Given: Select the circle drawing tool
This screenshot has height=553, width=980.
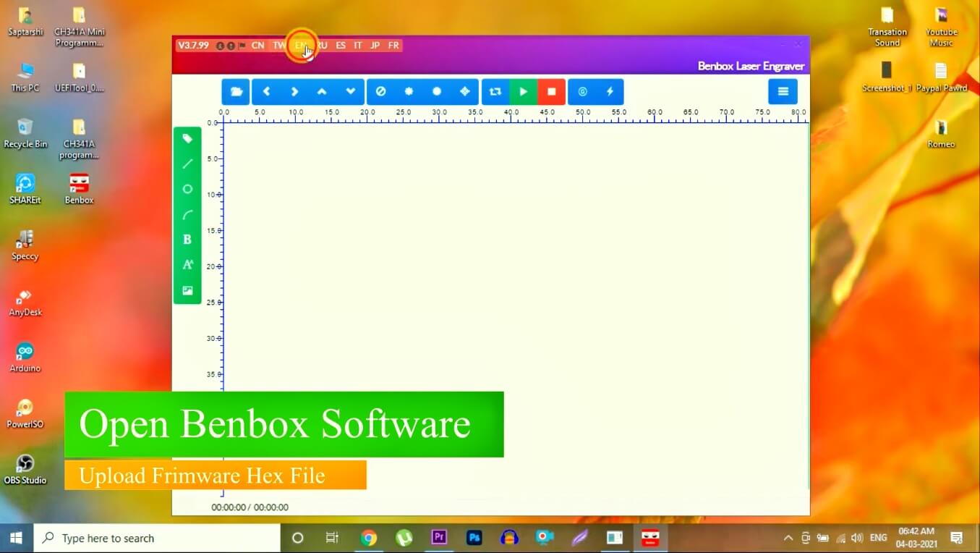Looking at the screenshot, I should pos(187,189).
